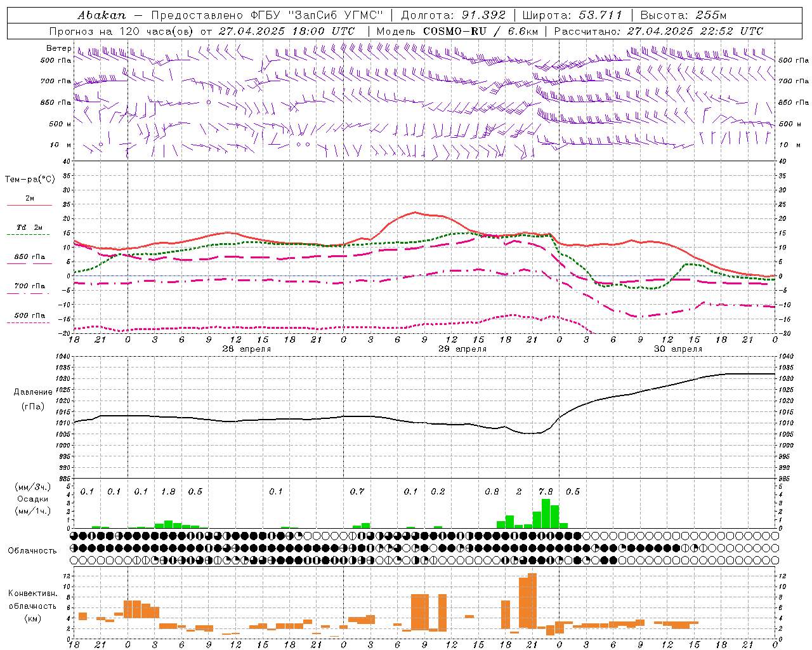Select the (мм/1ч.) hourly precipitation label
Image resolution: width=812 pixels, height=650 pixels.
pos(33,511)
